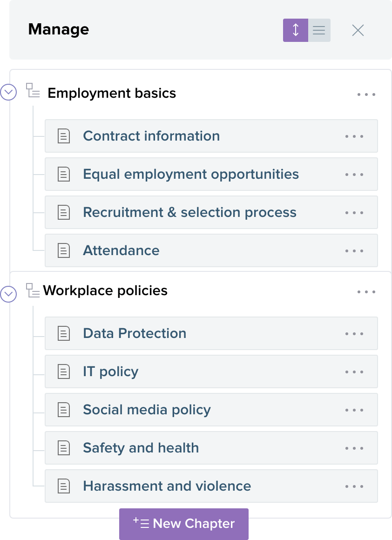Collapse the Employment basics chapter
This screenshot has height=540, width=392.
point(8,92)
